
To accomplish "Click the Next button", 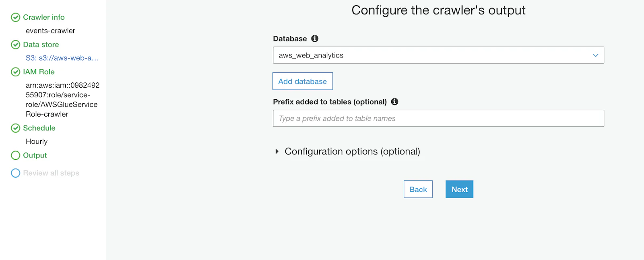I will tap(459, 189).
